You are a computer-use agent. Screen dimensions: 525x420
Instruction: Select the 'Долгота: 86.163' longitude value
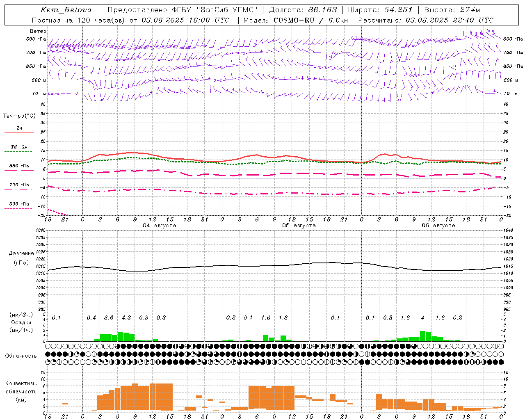[303, 10]
